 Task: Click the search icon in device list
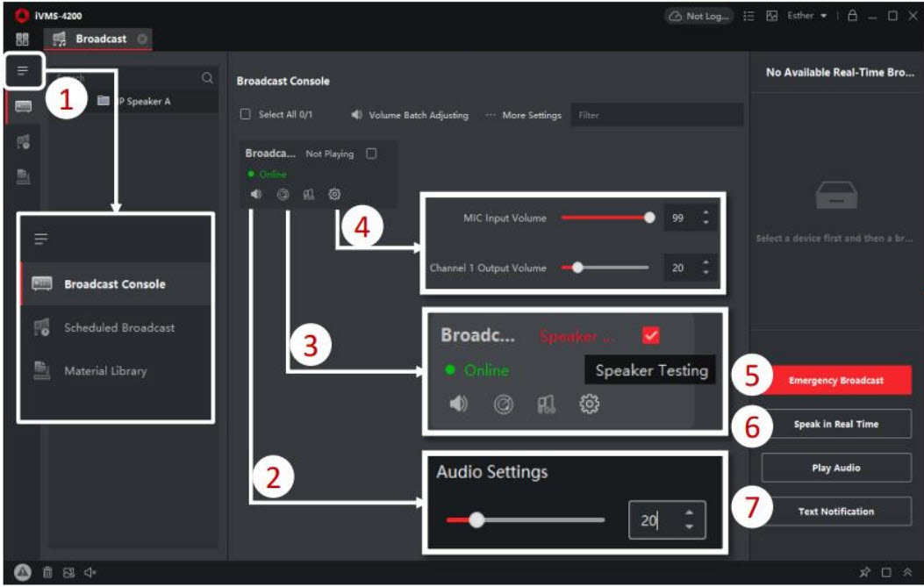[207, 78]
